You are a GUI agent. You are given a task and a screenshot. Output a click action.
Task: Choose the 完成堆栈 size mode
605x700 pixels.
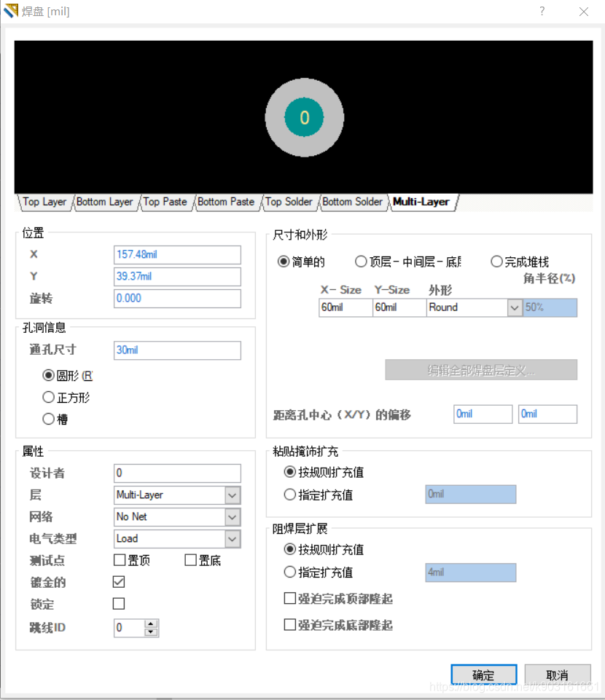pos(497,262)
